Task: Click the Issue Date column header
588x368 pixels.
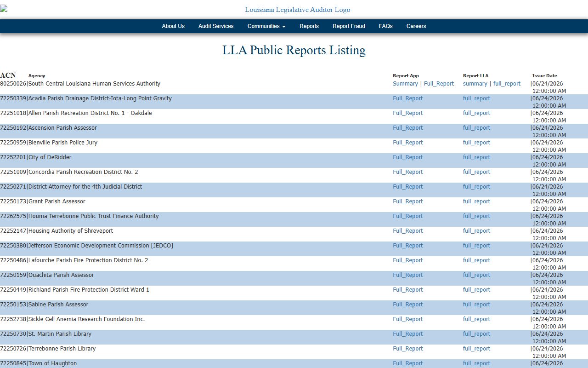Action: click(x=544, y=75)
